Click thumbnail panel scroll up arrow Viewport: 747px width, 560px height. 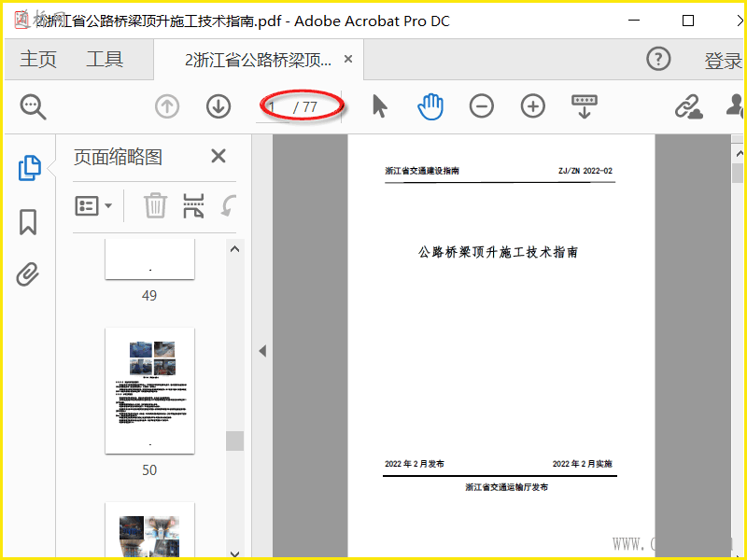pos(234,249)
